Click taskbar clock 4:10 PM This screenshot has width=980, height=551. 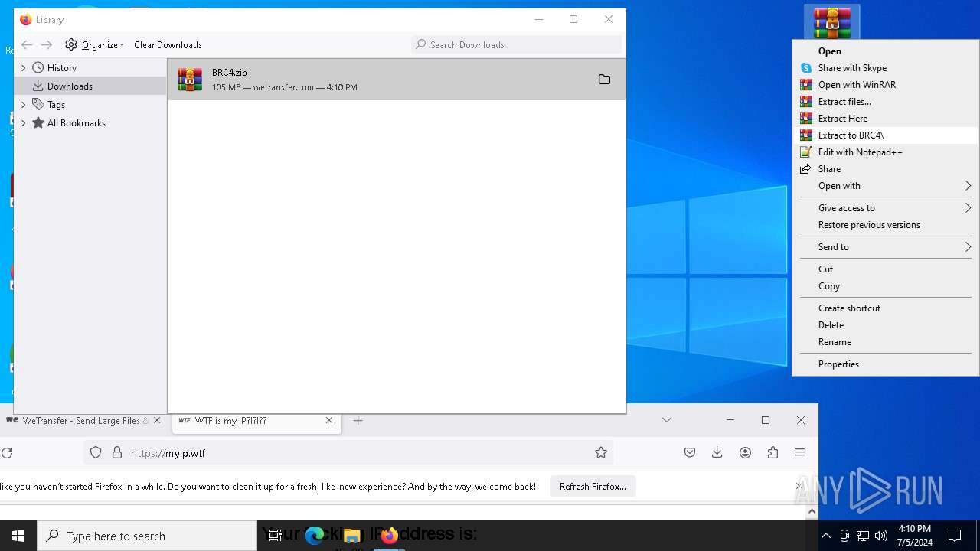point(914,536)
